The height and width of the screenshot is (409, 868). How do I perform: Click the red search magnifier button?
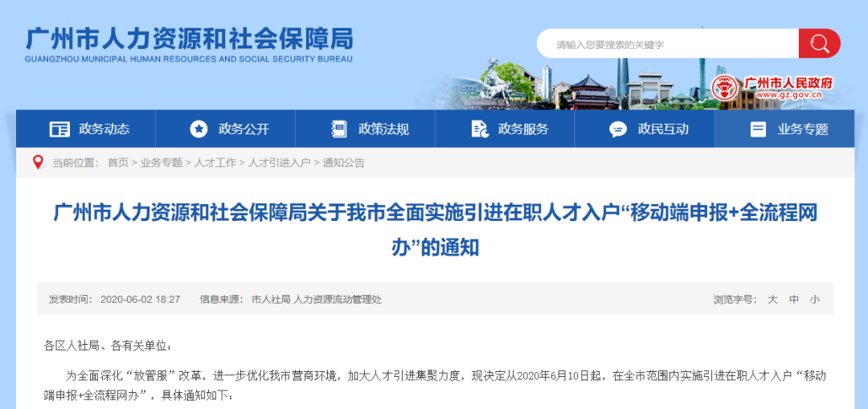point(819,43)
